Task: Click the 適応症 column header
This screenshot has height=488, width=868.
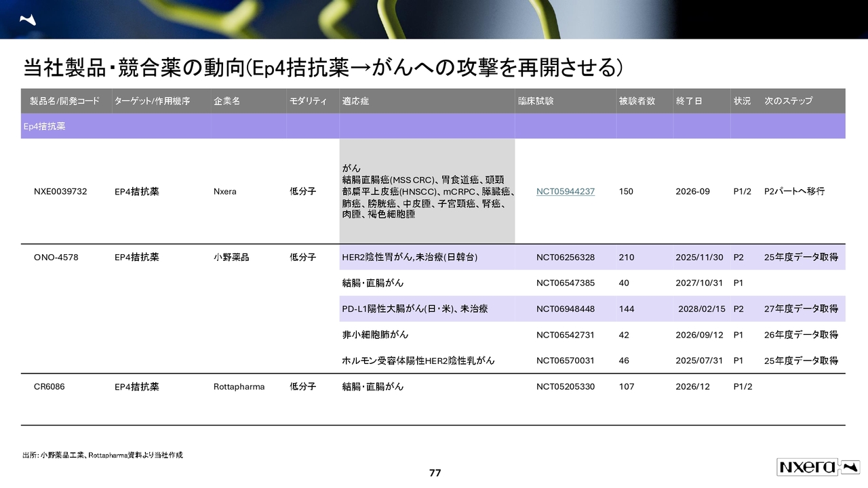Action: pyautogui.click(x=355, y=100)
